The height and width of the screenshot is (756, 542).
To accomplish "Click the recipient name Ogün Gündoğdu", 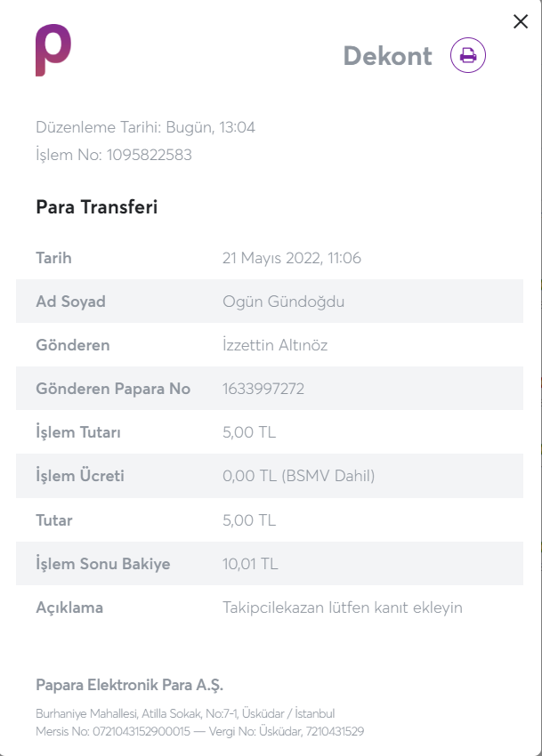I will point(283,302).
